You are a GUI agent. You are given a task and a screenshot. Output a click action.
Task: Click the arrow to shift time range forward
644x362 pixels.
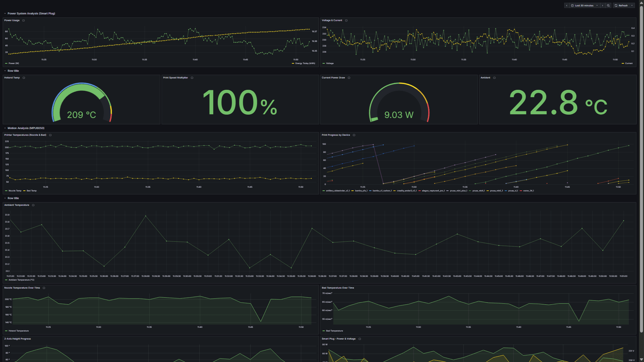(602, 5)
